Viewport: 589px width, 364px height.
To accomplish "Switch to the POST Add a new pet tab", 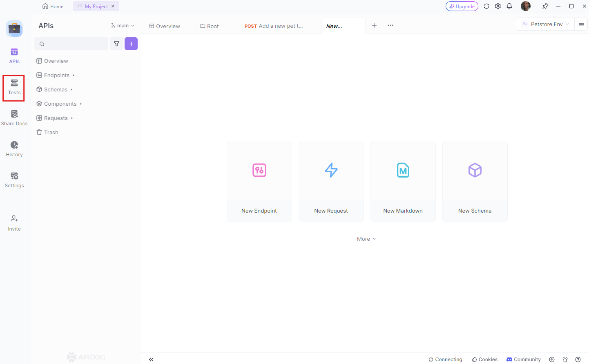I will (x=274, y=26).
